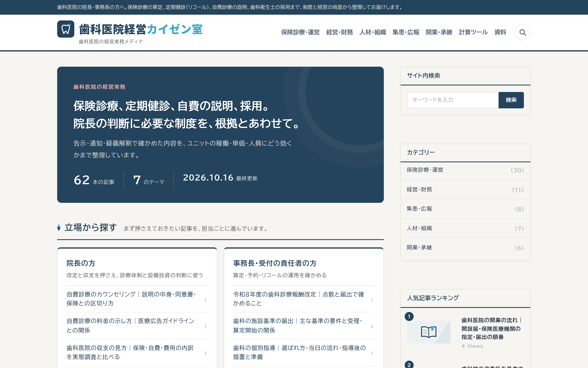588x368 pixels.
Task: Open 保険診療･運営 in the top navigation
Action: [x=300, y=32]
